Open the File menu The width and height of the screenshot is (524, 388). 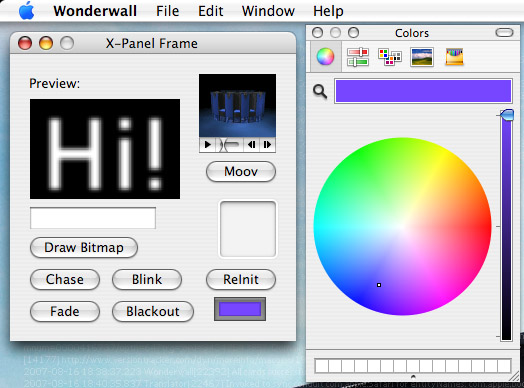point(168,11)
